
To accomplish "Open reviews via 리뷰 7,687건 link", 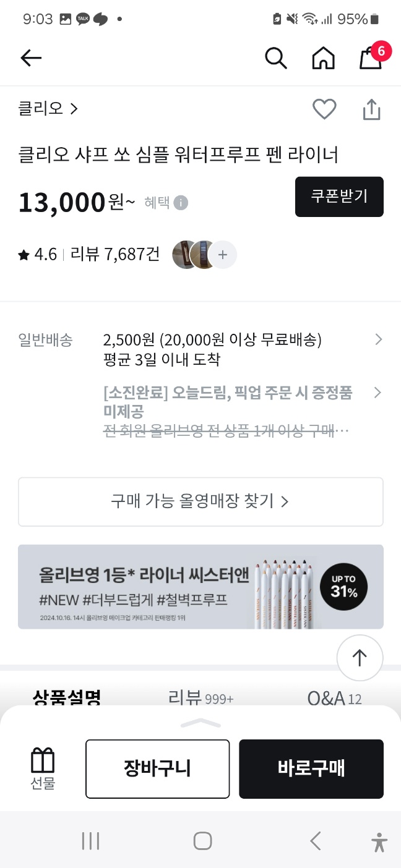I will pos(111,254).
